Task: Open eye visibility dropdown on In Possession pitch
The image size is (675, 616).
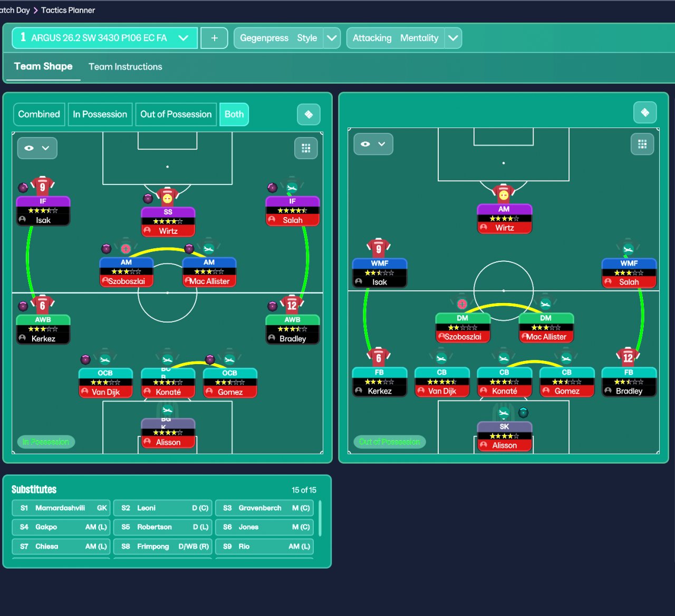Action: coord(37,148)
